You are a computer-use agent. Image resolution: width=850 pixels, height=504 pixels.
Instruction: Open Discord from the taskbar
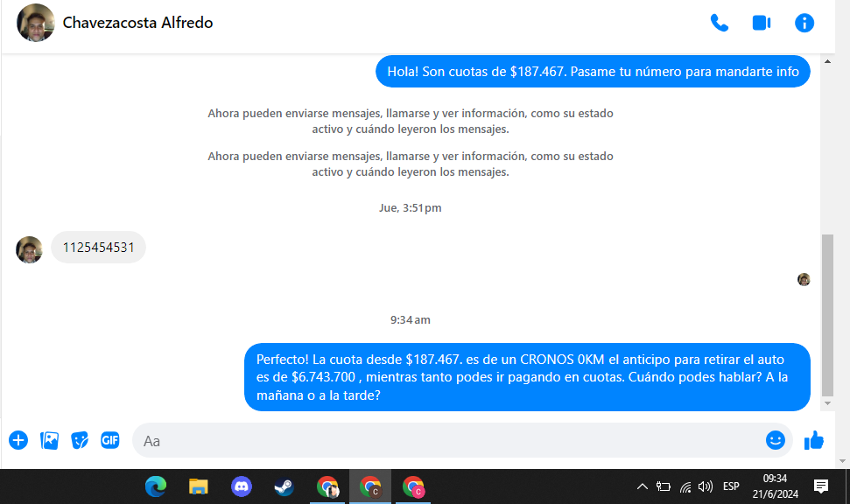click(x=242, y=486)
